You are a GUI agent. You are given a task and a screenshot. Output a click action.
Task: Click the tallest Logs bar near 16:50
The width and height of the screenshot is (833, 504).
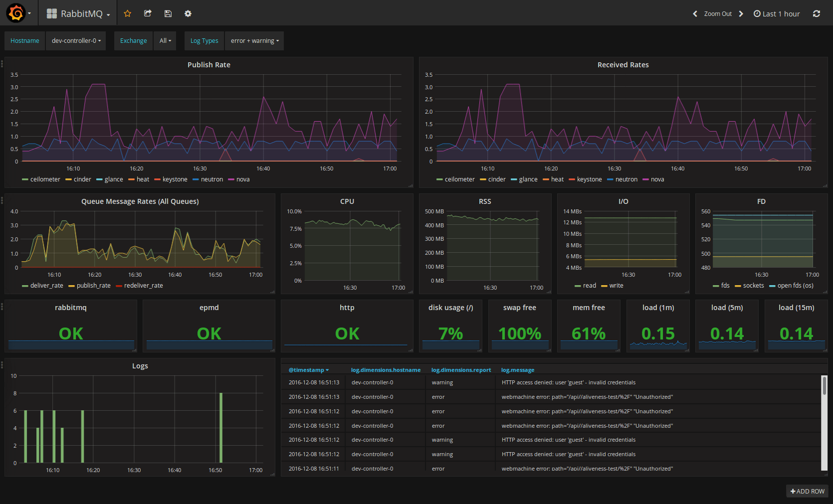point(221,428)
